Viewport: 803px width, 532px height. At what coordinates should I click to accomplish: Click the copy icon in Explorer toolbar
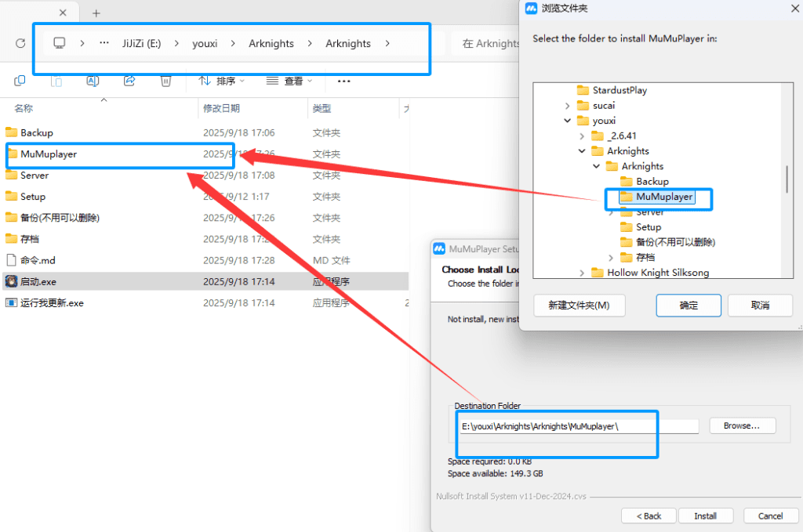point(20,81)
